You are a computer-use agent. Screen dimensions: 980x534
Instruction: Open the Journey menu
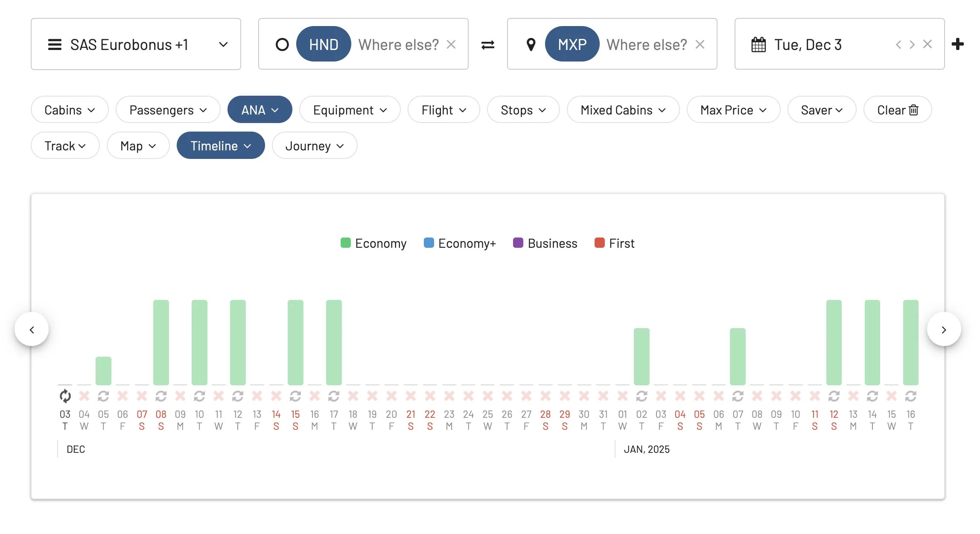point(315,146)
